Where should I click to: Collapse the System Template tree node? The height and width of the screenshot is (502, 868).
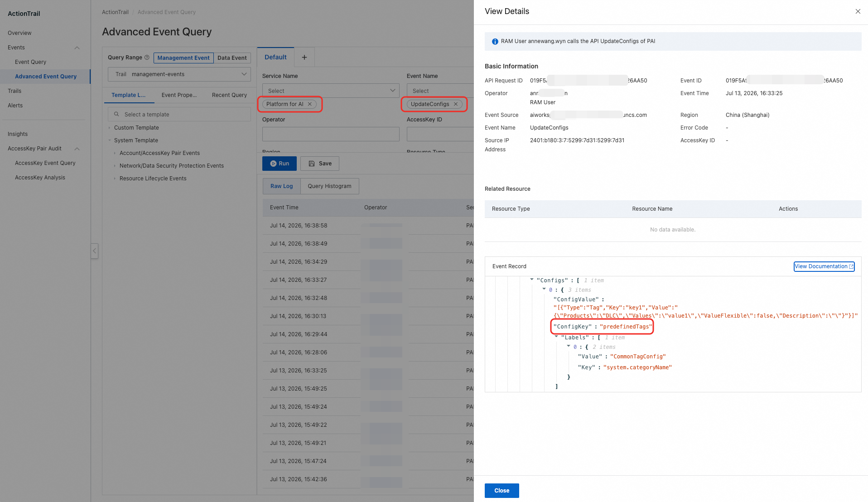tap(110, 140)
